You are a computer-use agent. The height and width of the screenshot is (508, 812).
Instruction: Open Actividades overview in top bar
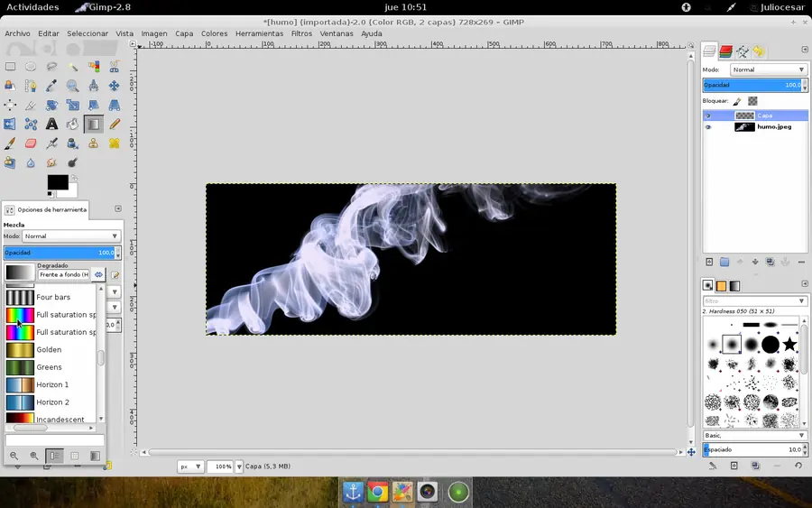coord(32,7)
